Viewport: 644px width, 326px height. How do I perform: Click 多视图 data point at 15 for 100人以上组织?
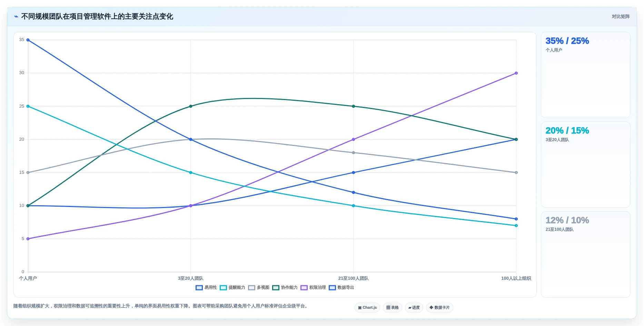[x=516, y=172]
